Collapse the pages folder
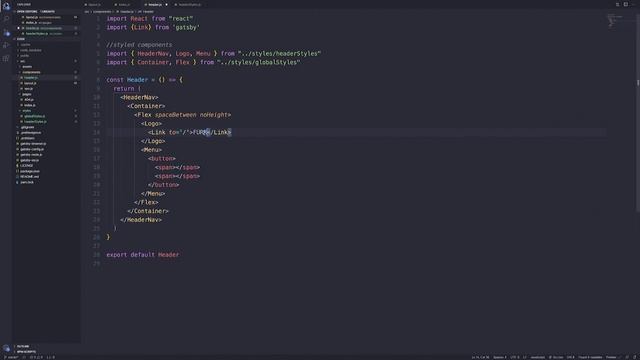Screen dimensions: 640x360 coord(27,94)
